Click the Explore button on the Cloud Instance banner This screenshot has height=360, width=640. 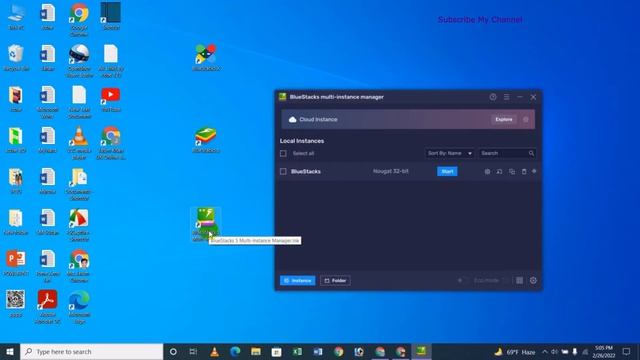[x=504, y=120]
